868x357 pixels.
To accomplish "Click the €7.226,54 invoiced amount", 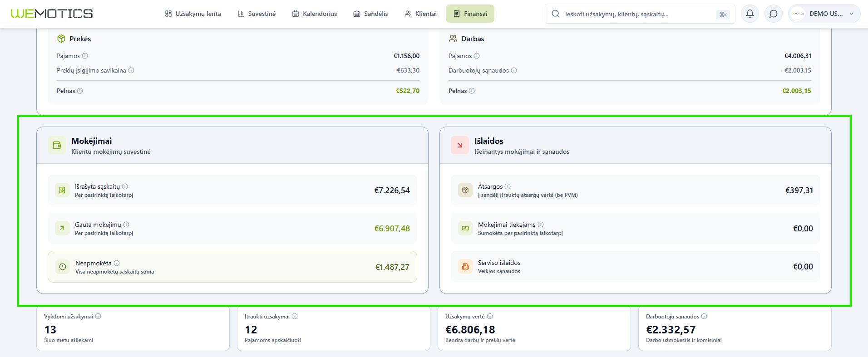I will point(392,191).
